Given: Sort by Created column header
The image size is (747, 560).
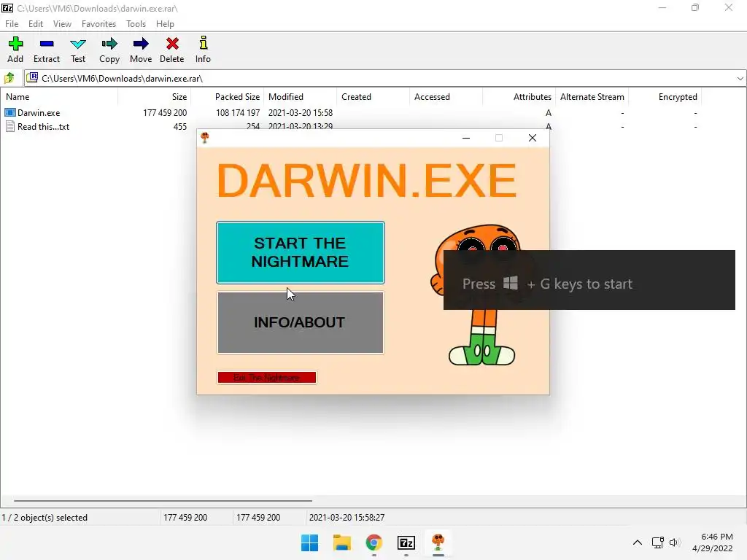Looking at the screenshot, I should tap(373, 97).
